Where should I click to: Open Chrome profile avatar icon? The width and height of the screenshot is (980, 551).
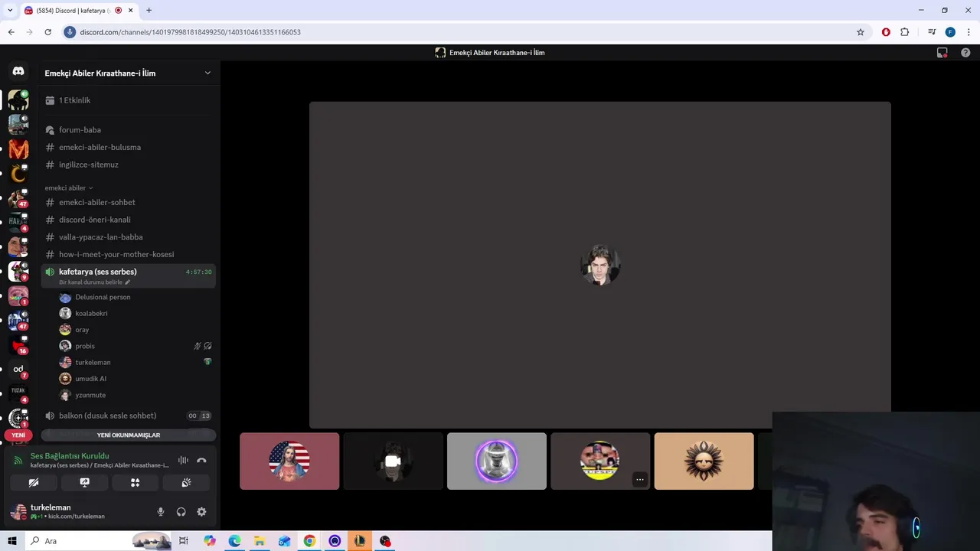(950, 32)
